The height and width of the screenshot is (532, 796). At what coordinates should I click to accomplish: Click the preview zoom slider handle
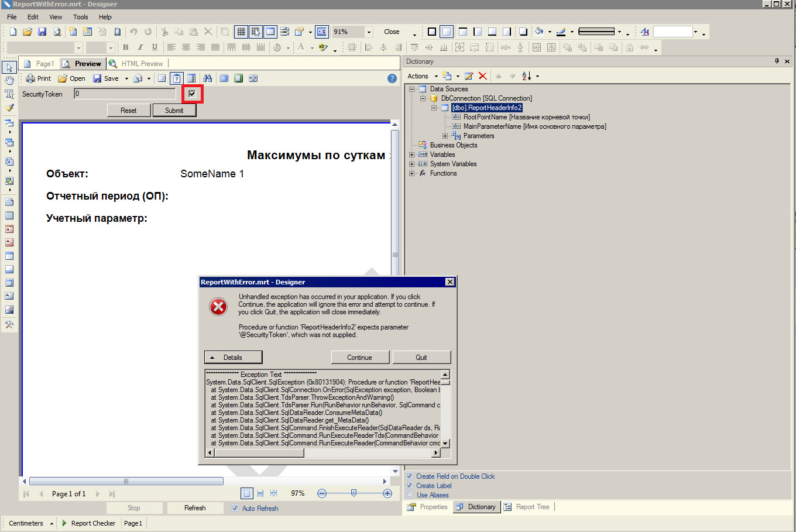pyautogui.click(x=354, y=493)
